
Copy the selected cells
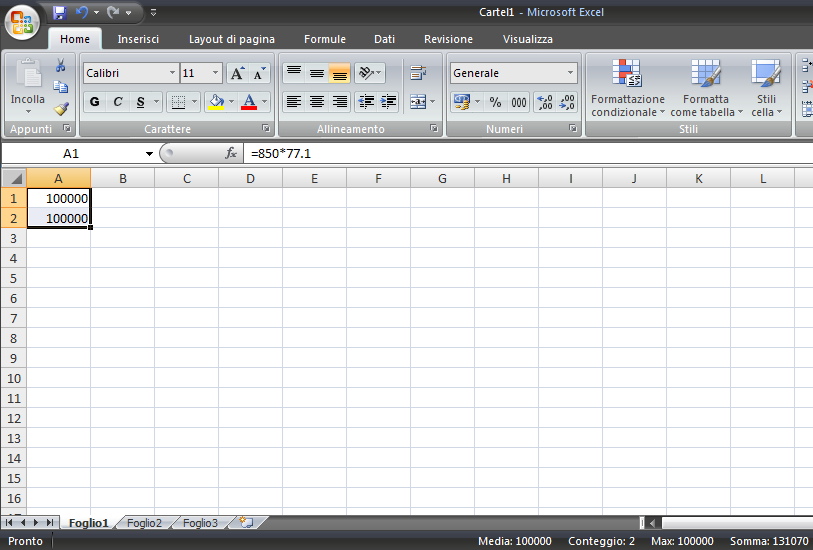61,87
